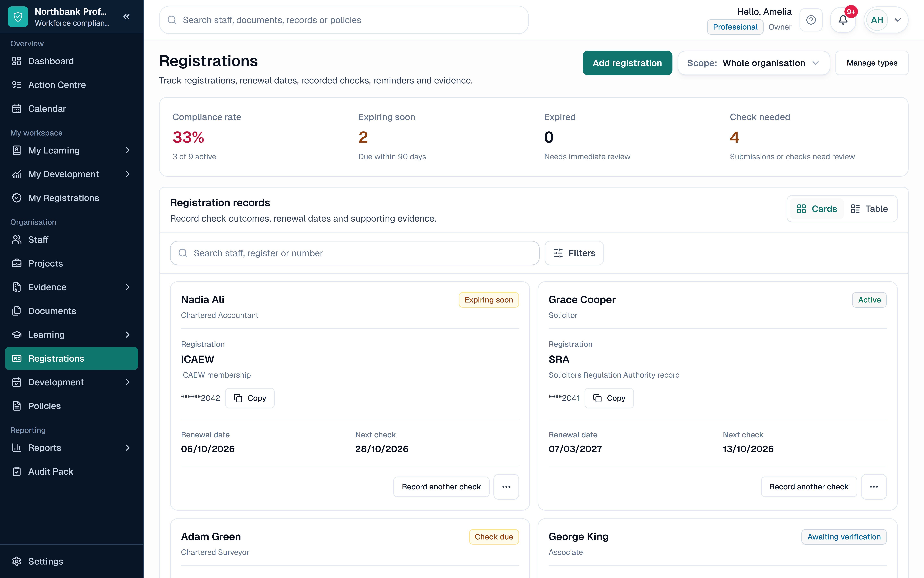924x578 pixels.
Task: Click Manage types button
Action: [872, 63]
